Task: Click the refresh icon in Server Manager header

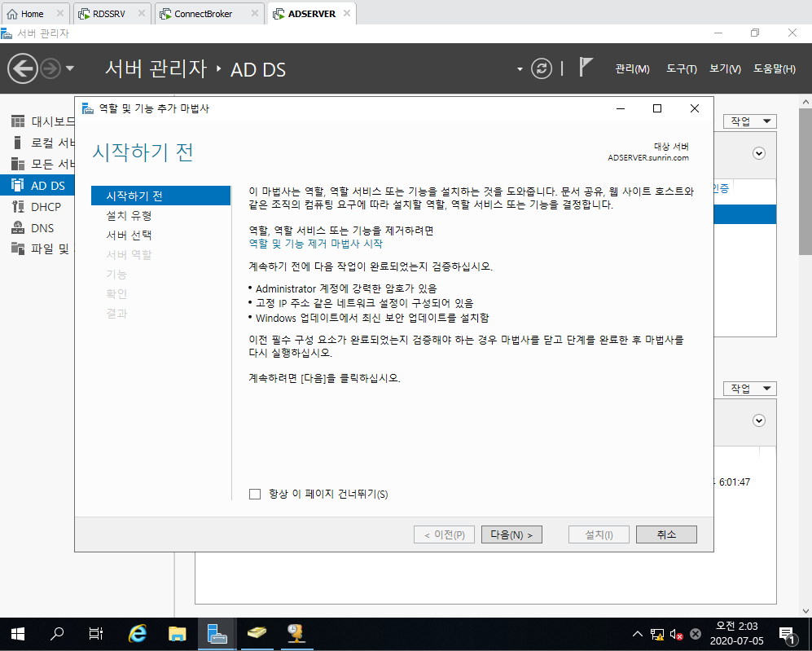Action: point(541,68)
